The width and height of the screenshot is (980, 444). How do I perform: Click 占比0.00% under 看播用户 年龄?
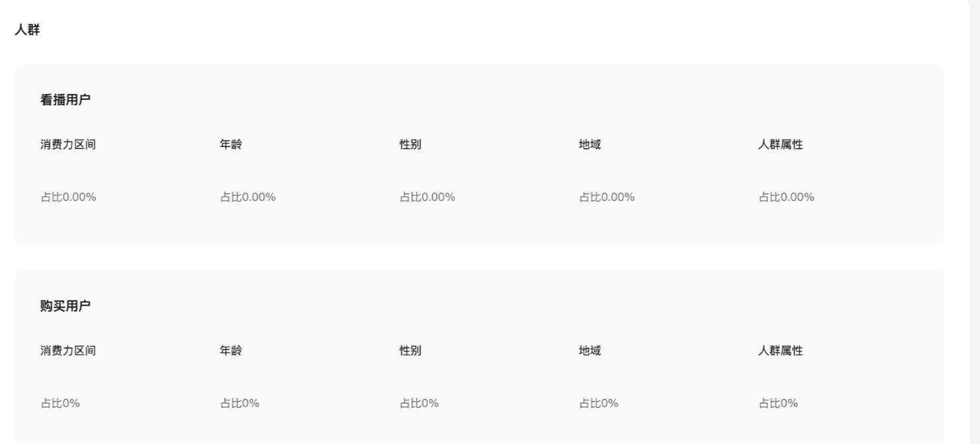(x=248, y=197)
